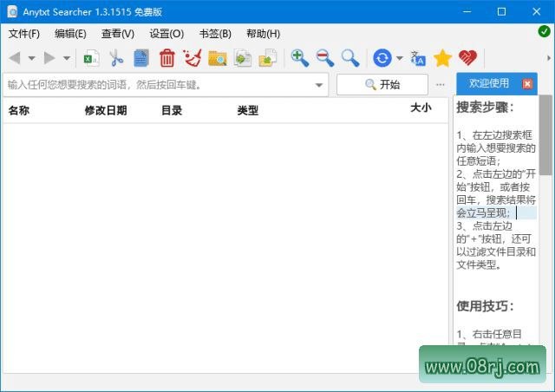Click the translate language icon
Image resolution: width=555 pixels, height=392 pixels.
(x=418, y=58)
